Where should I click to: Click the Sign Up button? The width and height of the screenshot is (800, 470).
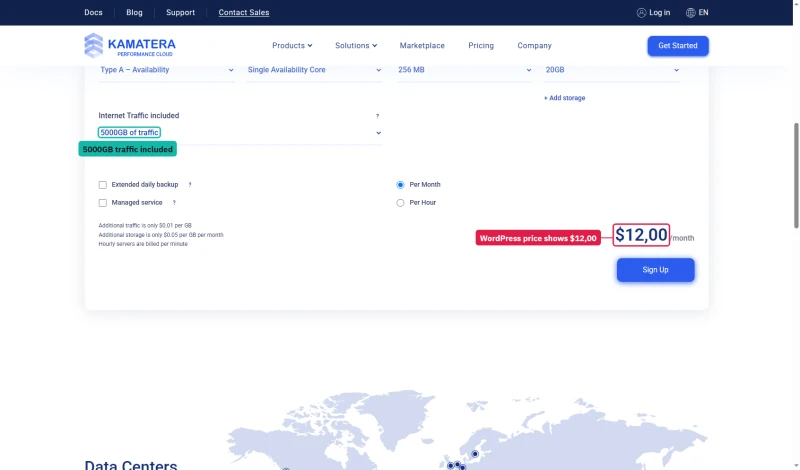(x=655, y=269)
